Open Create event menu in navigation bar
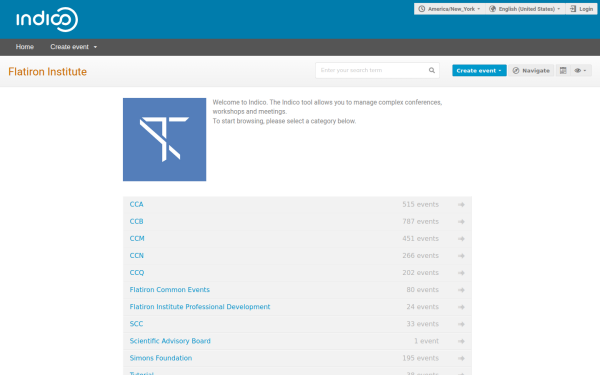 [x=73, y=47]
